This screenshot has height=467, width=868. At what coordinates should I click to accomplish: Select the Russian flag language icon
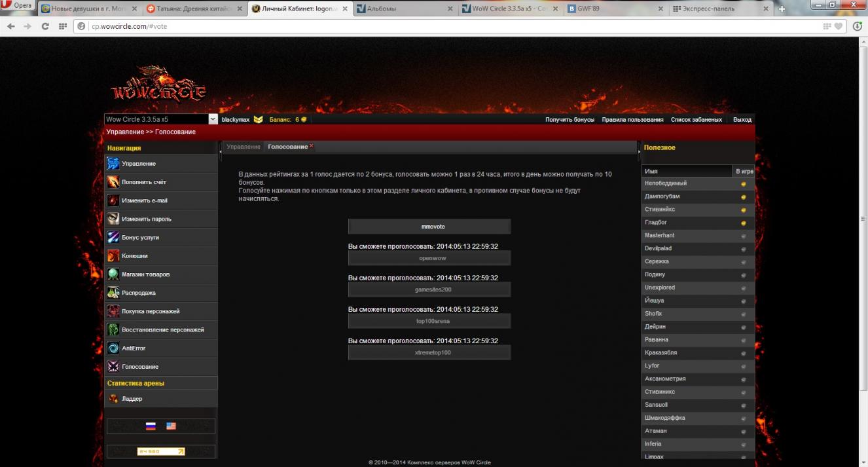[x=151, y=426]
